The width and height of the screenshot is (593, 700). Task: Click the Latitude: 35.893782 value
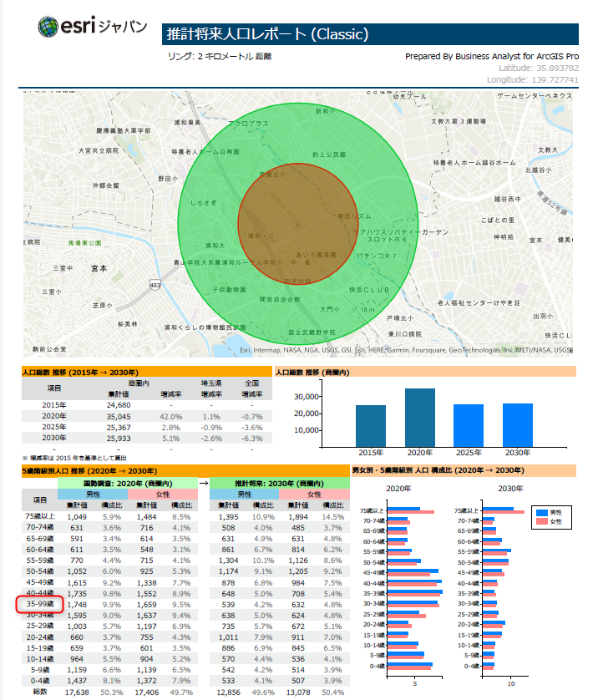(539, 68)
